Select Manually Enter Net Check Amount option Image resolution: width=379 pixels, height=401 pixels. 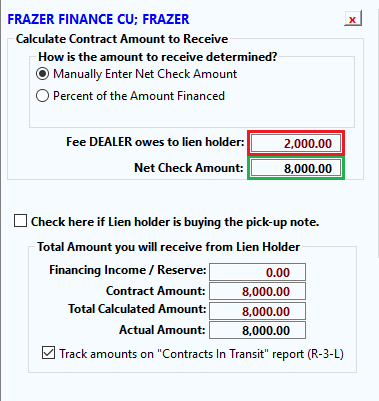(x=42, y=74)
